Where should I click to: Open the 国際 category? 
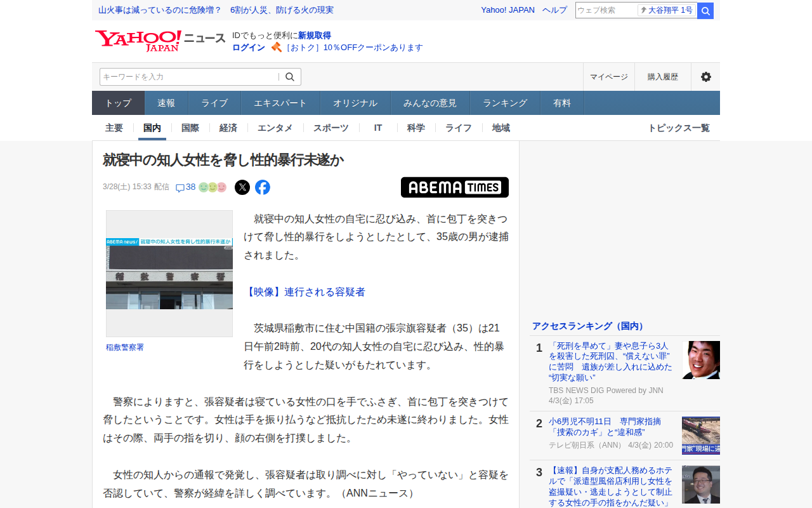[190, 128]
